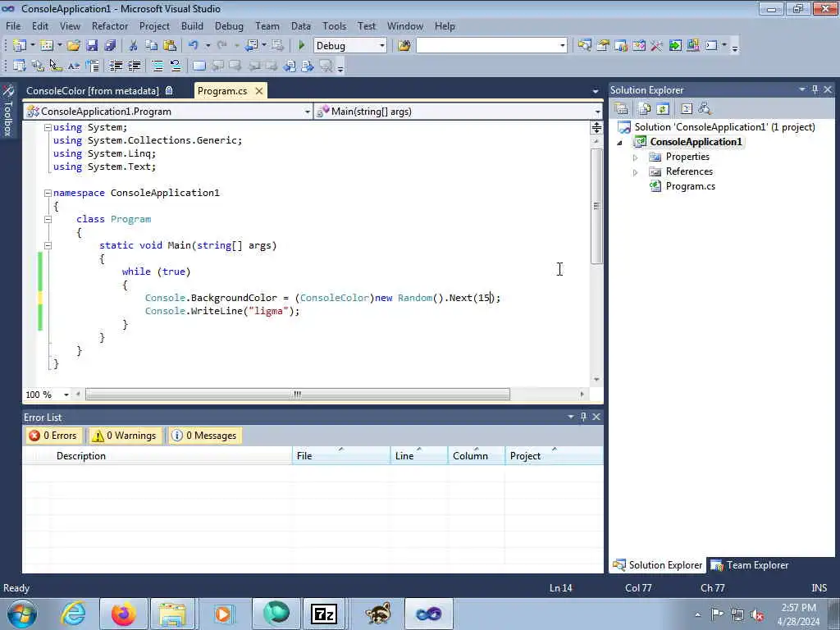Expand the References node in Solution Explorer
Image resolution: width=840 pixels, height=630 pixels.
coord(636,172)
